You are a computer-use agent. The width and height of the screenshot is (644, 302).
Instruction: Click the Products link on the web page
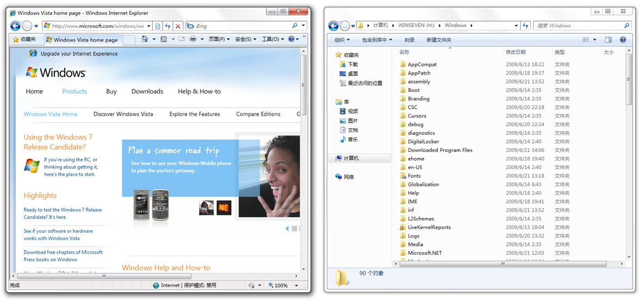click(x=75, y=91)
